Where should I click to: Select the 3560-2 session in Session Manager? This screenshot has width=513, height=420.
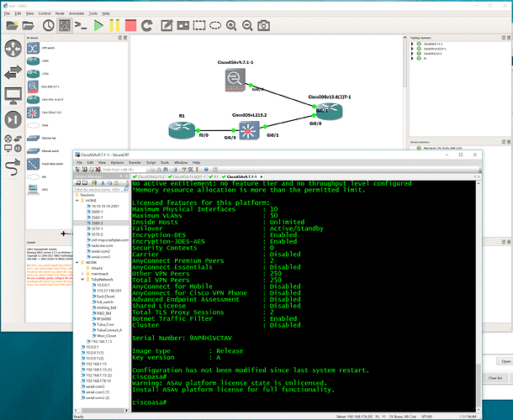pos(98,223)
